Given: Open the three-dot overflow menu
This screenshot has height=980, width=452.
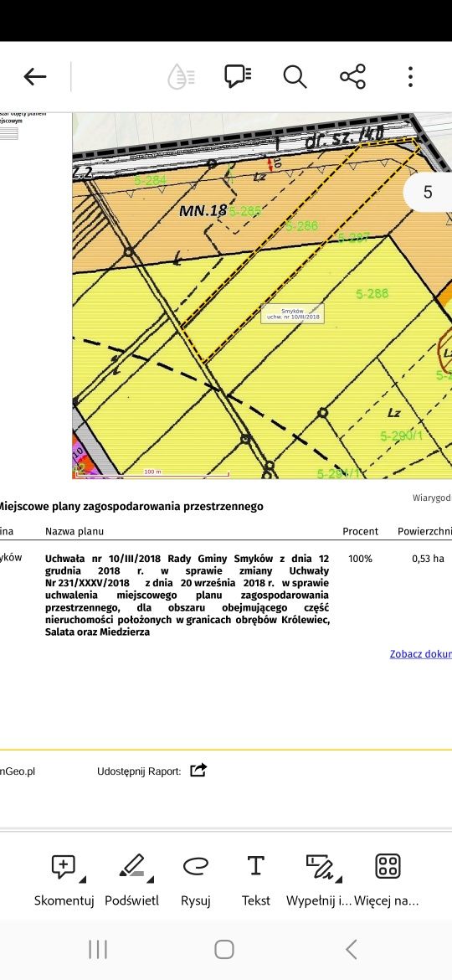Looking at the screenshot, I should coord(410,77).
